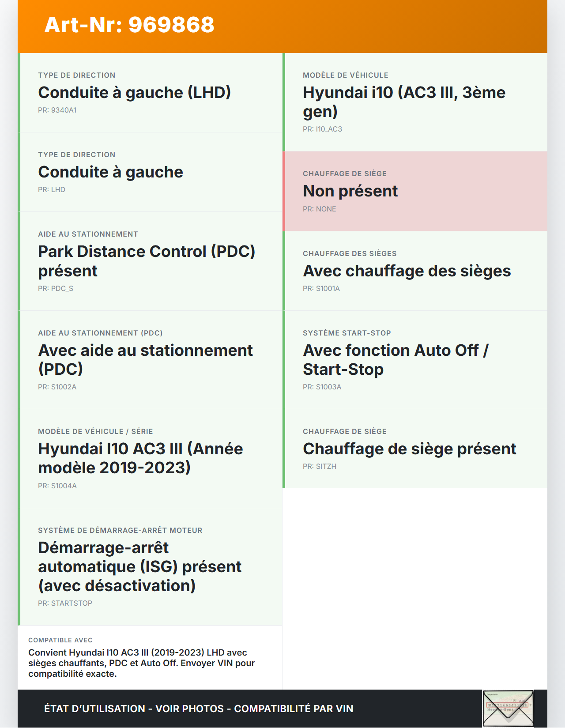Select the Démarrage-arrêt automatique (ISG) présent card
Screen dimensions: 565x728
tap(150, 566)
